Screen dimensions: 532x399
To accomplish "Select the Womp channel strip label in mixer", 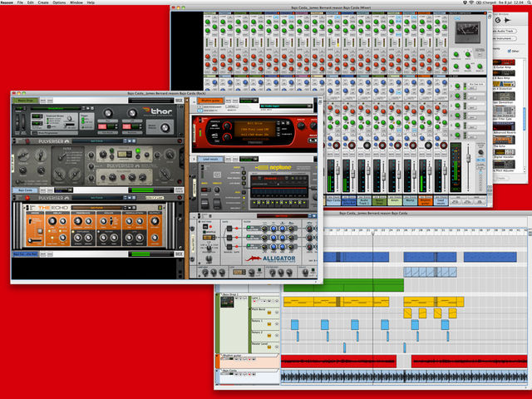I will [x=410, y=201].
